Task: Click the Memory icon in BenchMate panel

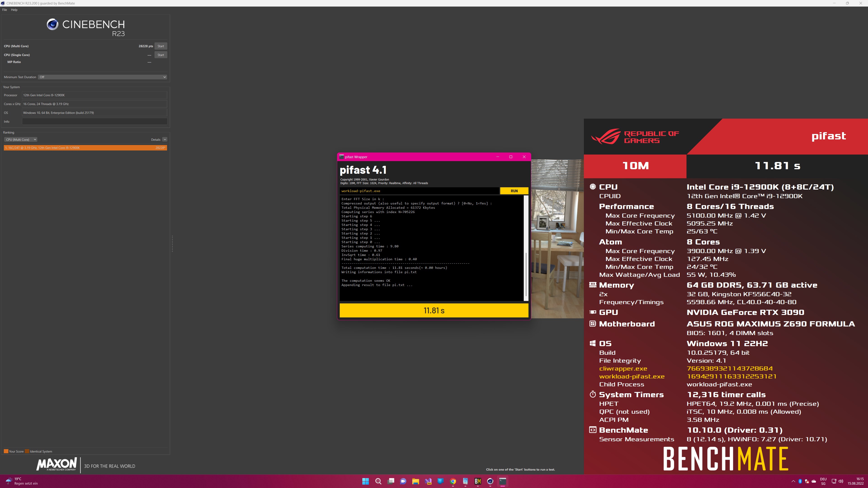Action: tap(593, 285)
